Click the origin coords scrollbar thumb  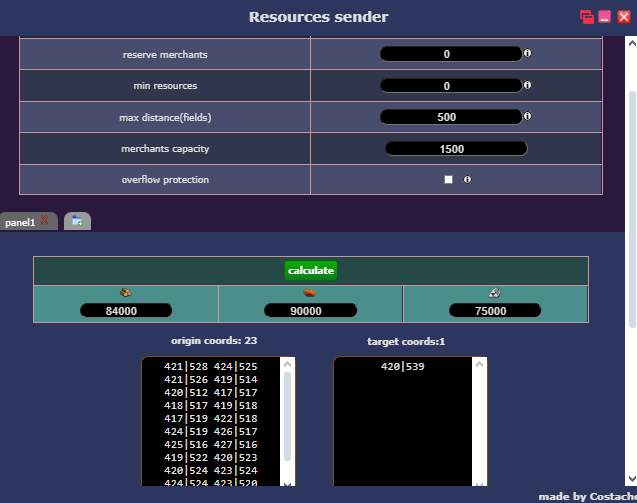click(288, 416)
